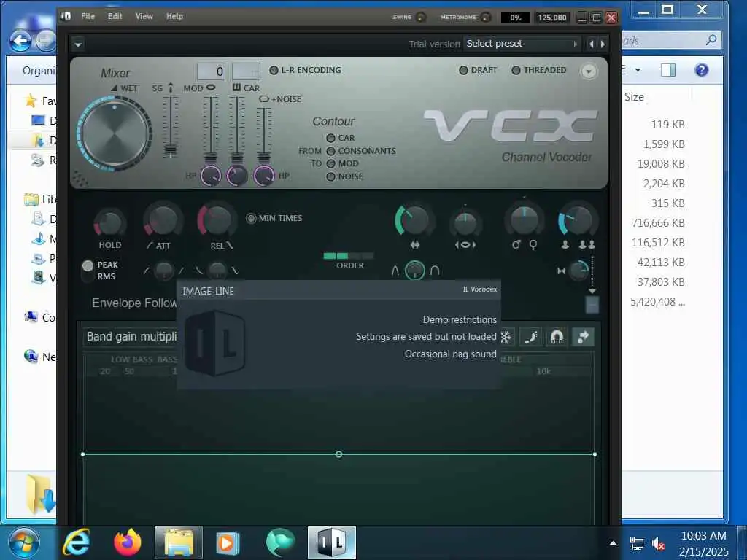
Task: Click the muted volume tray icon
Action: pyautogui.click(x=659, y=543)
